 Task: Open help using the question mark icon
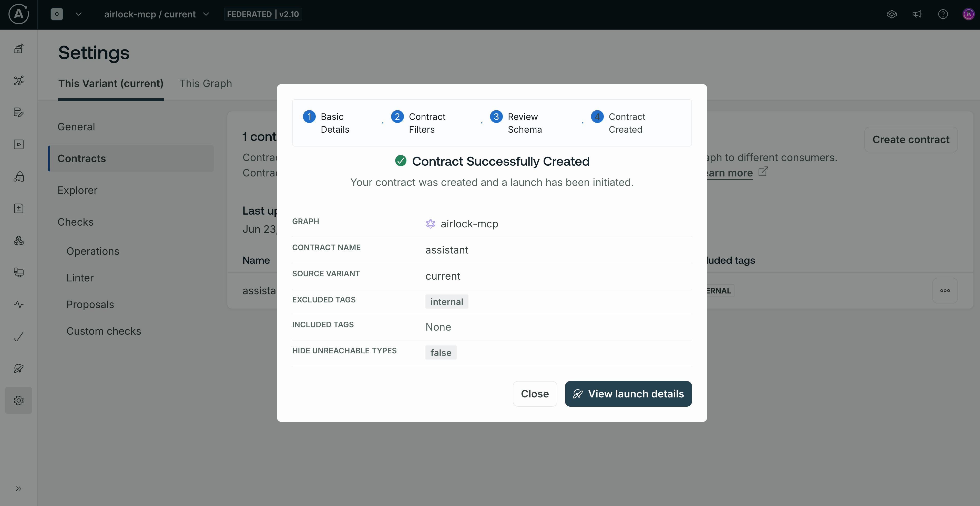point(943,14)
